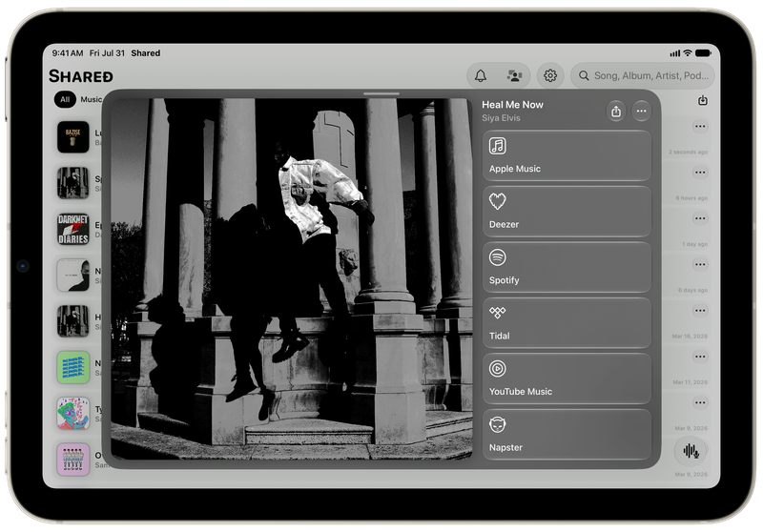Open the shared people icon in toolbar

click(x=514, y=76)
